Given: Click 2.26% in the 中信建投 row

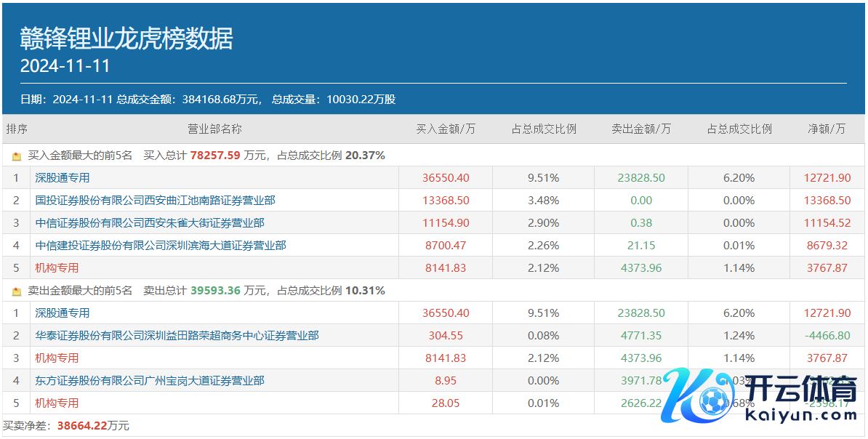Looking at the screenshot, I should pos(543,245).
